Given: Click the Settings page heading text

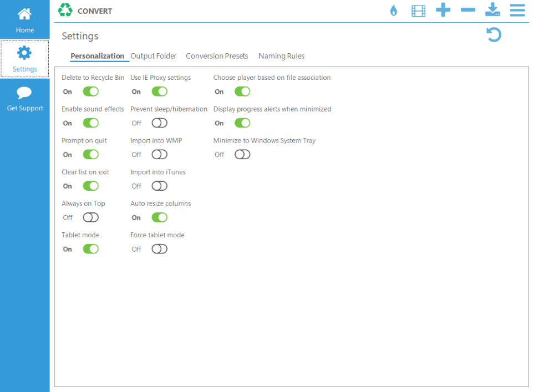Looking at the screenshot, I should (x=80, y=36).
